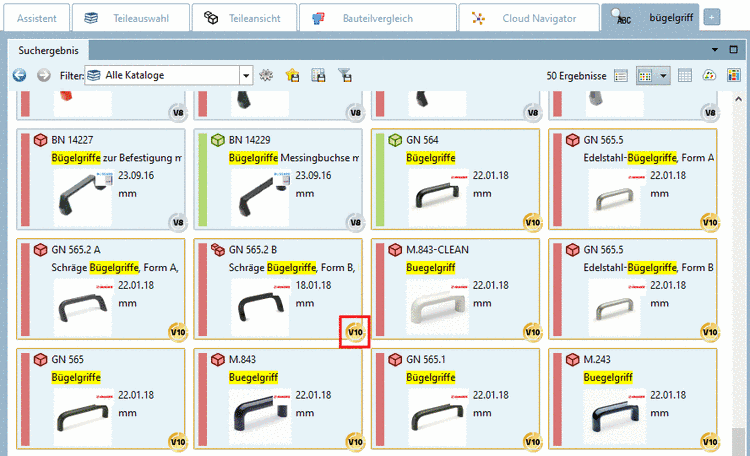750x456 pixels.
Task: Select the GN 565.2 B title text
Action: [253, 249]
